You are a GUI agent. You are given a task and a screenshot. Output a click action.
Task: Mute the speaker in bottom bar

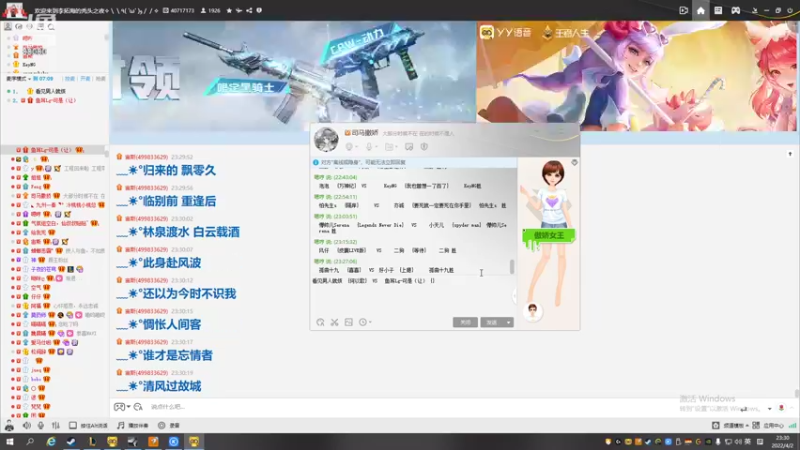[x=27, y=425]
